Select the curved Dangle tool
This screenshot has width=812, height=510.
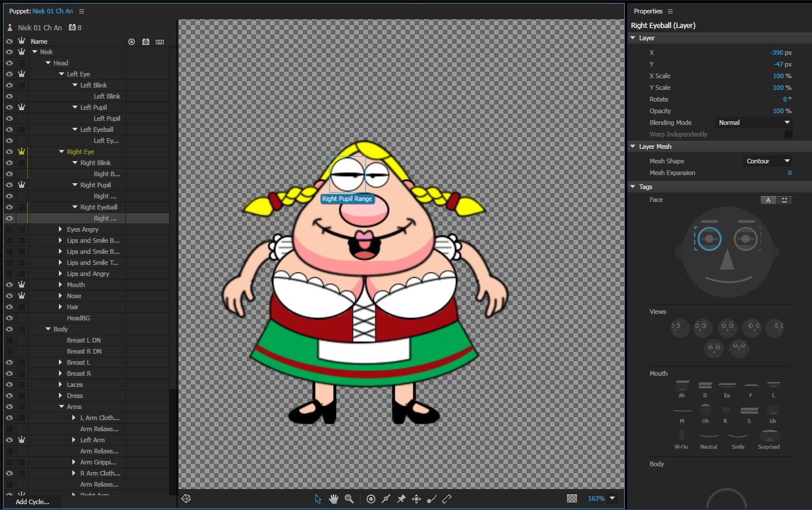click(x=432, y=499)
